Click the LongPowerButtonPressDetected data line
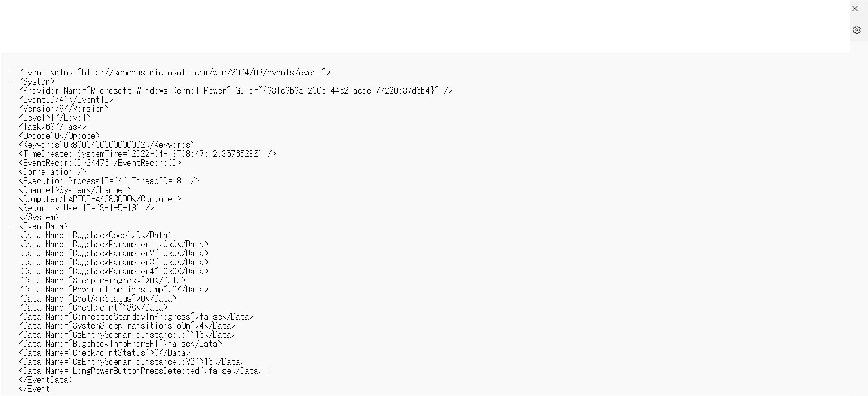 pos(141,371)
